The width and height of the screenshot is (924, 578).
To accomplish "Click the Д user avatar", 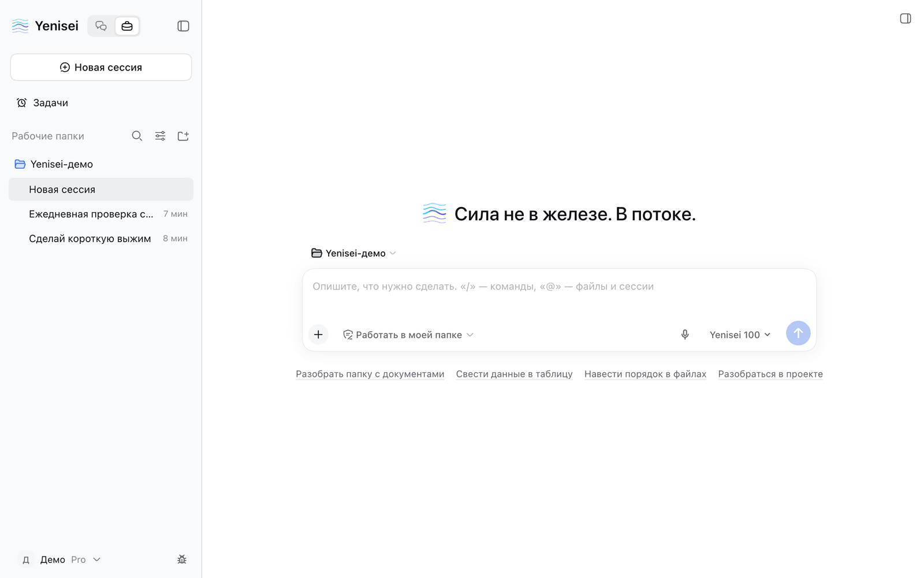I will [x=26, y=560].
